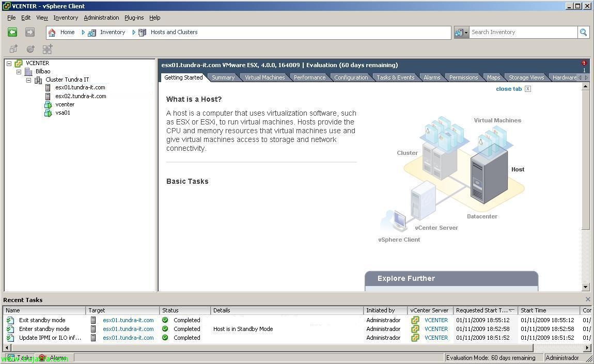Click the close tab link
594x364 pixels.
(509, 89)
